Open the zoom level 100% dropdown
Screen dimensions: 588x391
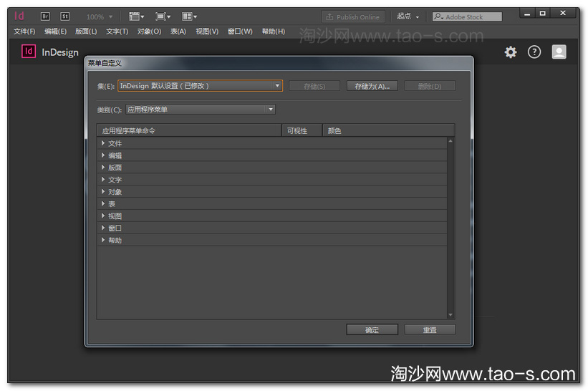coord(100,17)
